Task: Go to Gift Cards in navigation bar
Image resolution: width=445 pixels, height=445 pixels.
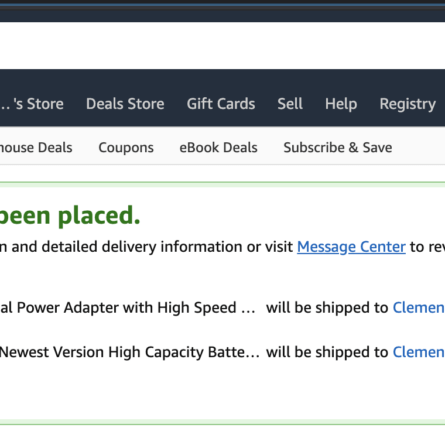Action: click(x=221, y=104)
